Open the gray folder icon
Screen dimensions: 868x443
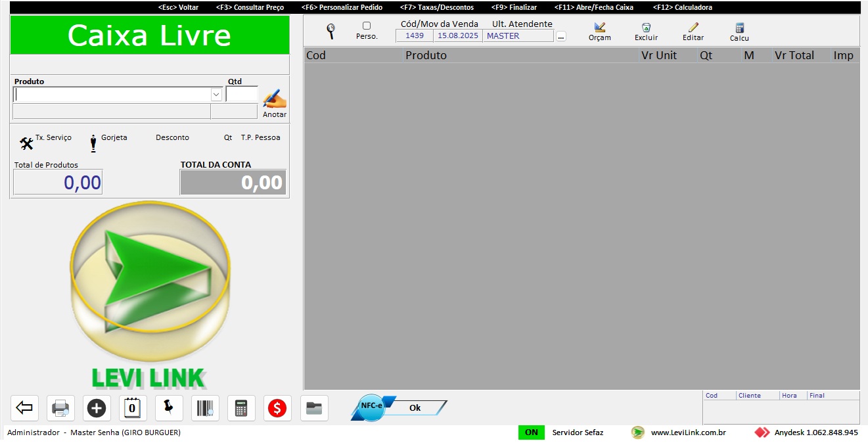click(x=314, y=408)
